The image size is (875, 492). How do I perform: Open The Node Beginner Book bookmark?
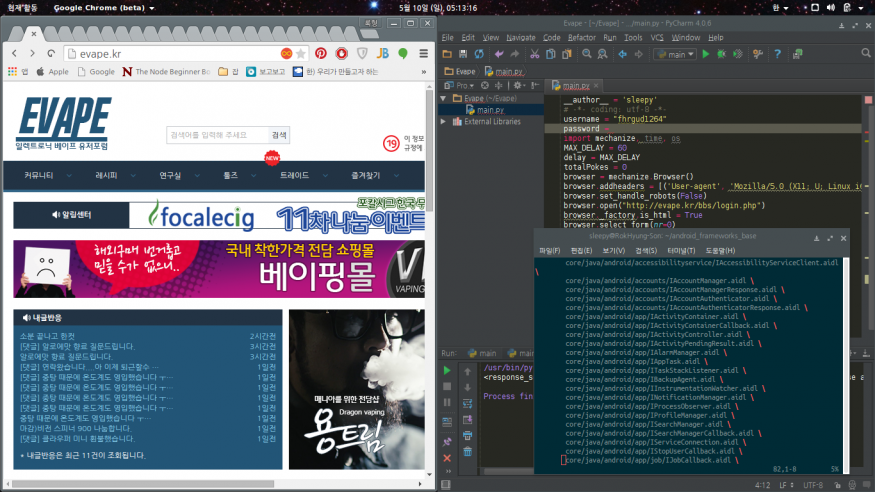[x=166, y=71]
